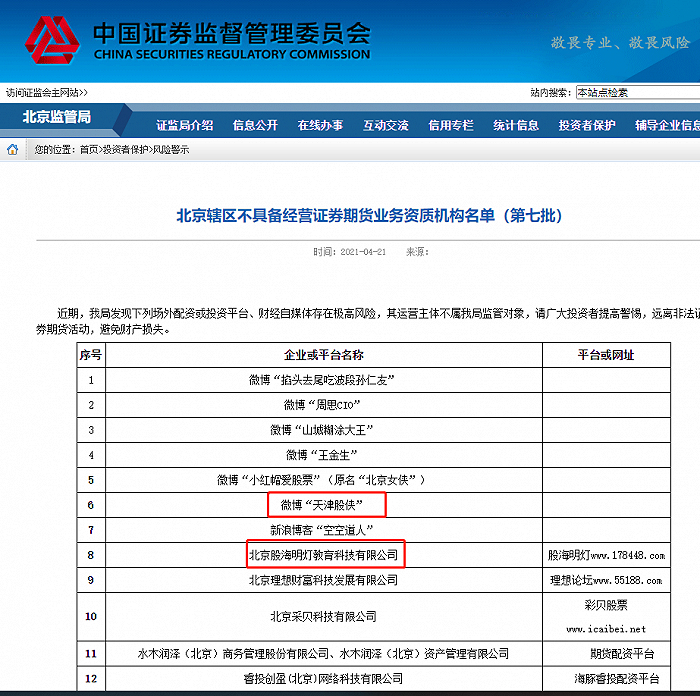Click 北京监管局 header label
This screenshot has height=696, width=700.
click(x=57, y=117)
